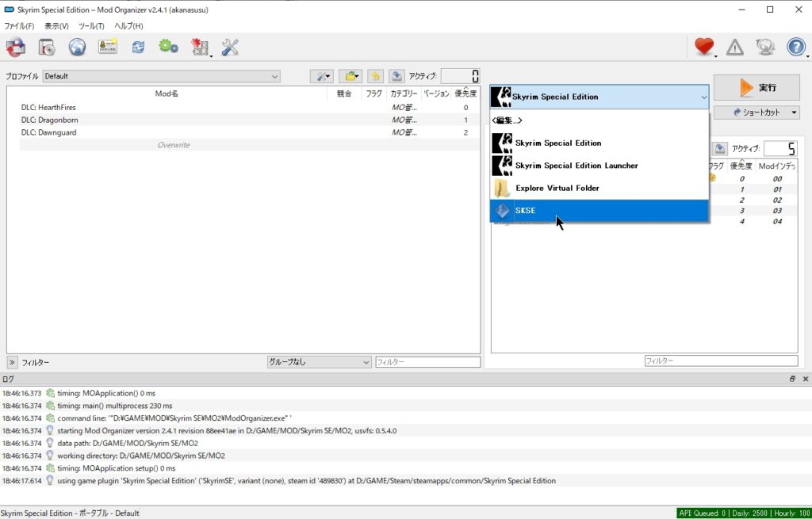This screenshot has height=519, width=812.
Task: Click the create backup icon above mod list
Action: tap(396, 76)
